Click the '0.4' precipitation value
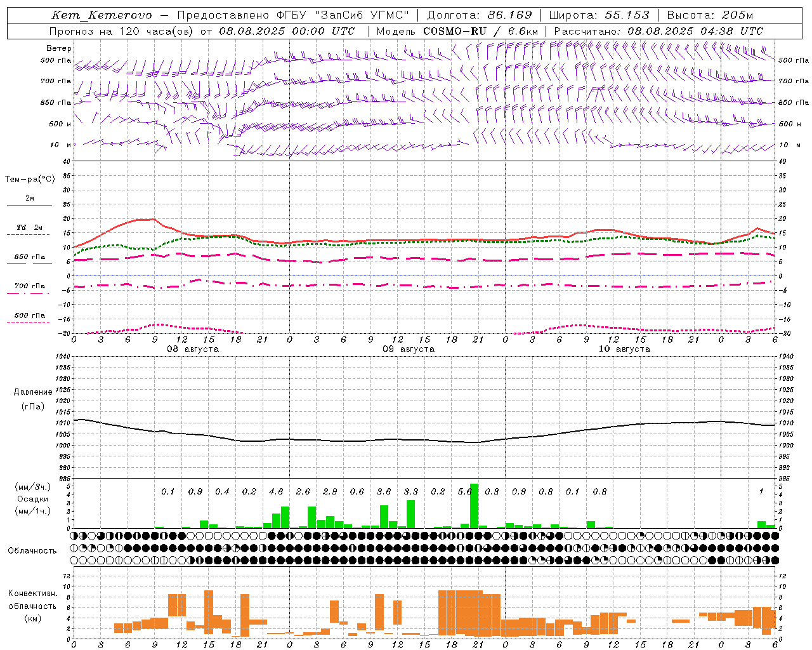The image size is (812, 650). pos(222,491)
